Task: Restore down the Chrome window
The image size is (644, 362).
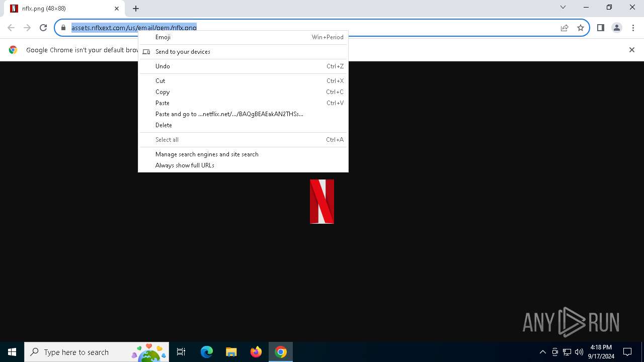Action: (x=609, y=7)
